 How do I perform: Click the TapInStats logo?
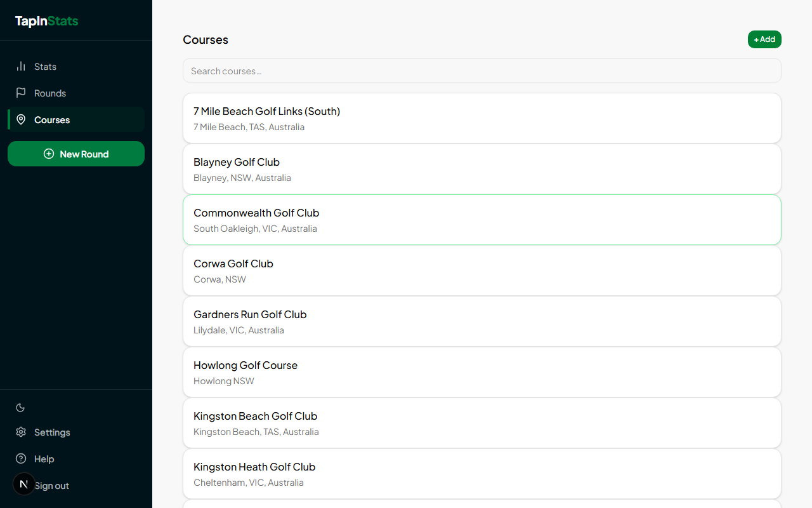point(46,20)
